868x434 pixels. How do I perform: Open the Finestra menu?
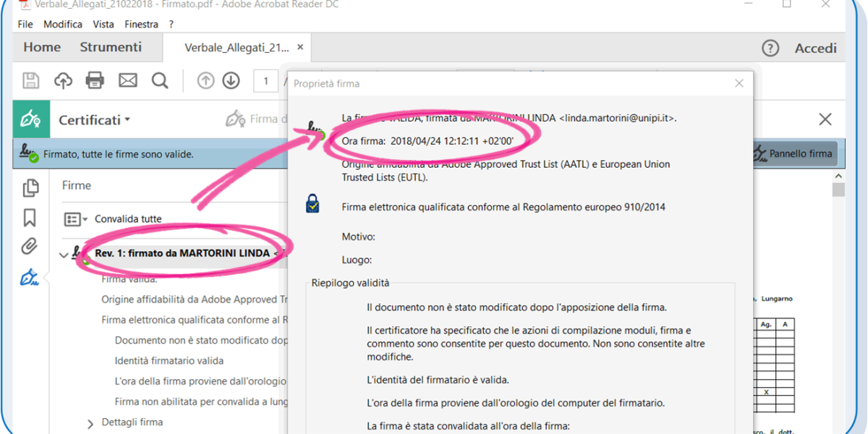click(141, 24)
